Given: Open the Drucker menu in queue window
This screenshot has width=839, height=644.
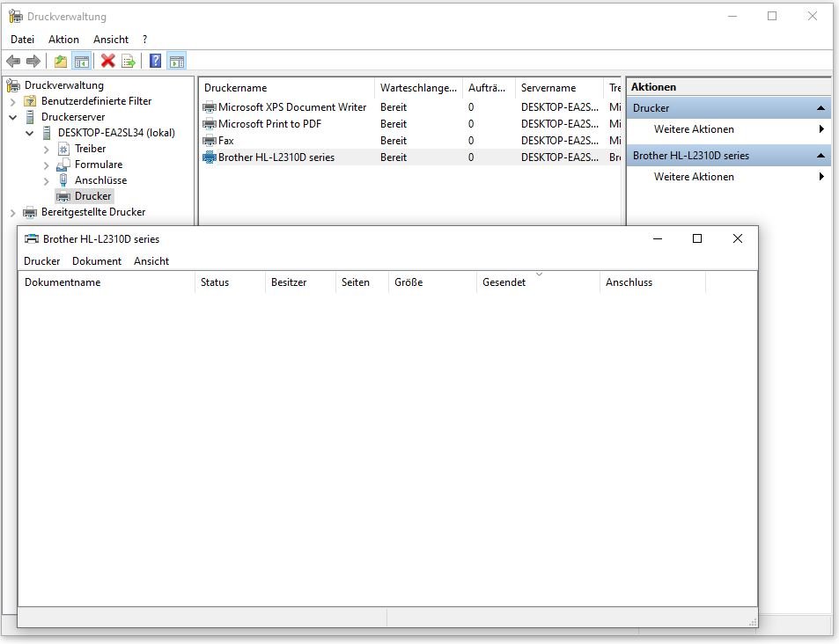Looking at the screenshot, I should 41,261.
